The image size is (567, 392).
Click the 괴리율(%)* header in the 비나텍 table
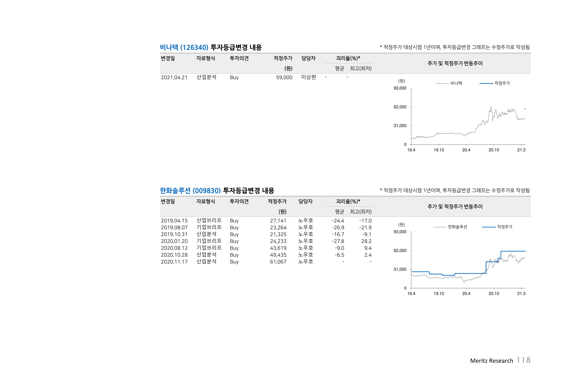[348, 58]
